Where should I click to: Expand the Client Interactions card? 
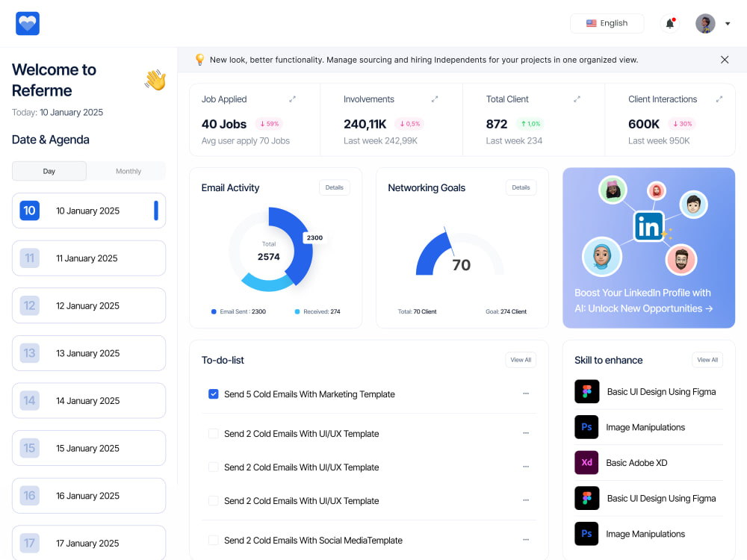[x=719, y=99]
